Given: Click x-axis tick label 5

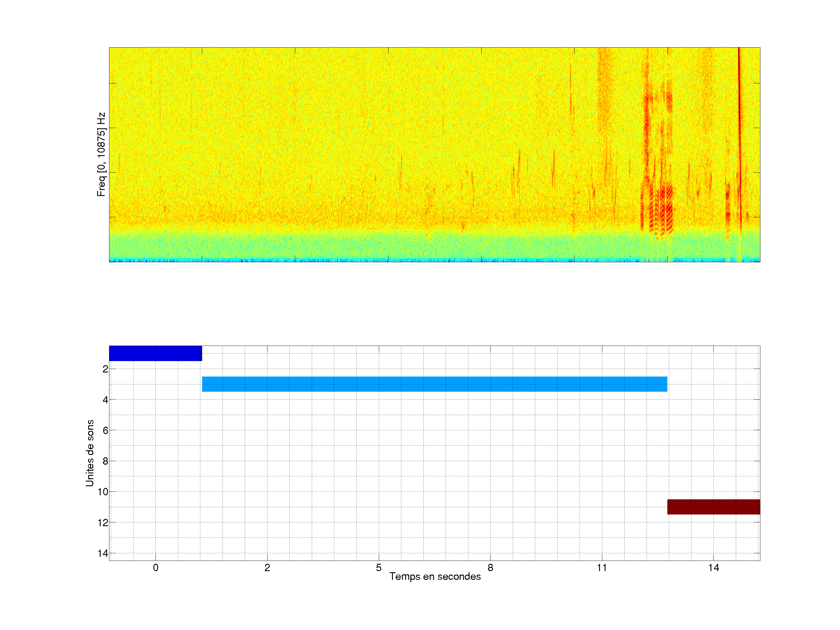Looking at the screenshot, I should click(x=379, y=568).
